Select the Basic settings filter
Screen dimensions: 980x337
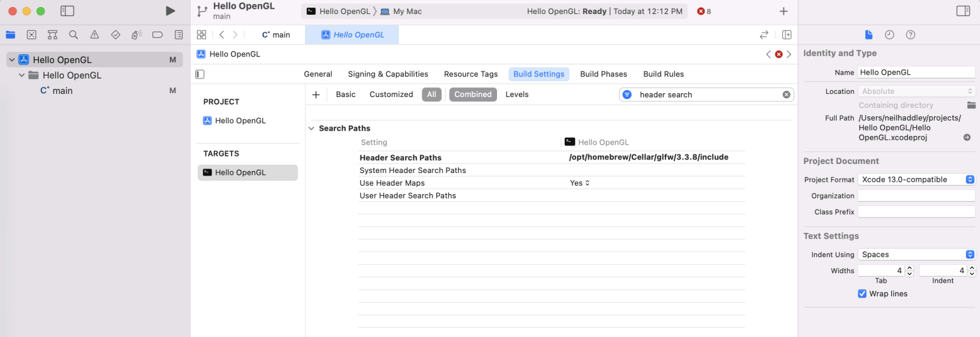pos(345,94)
